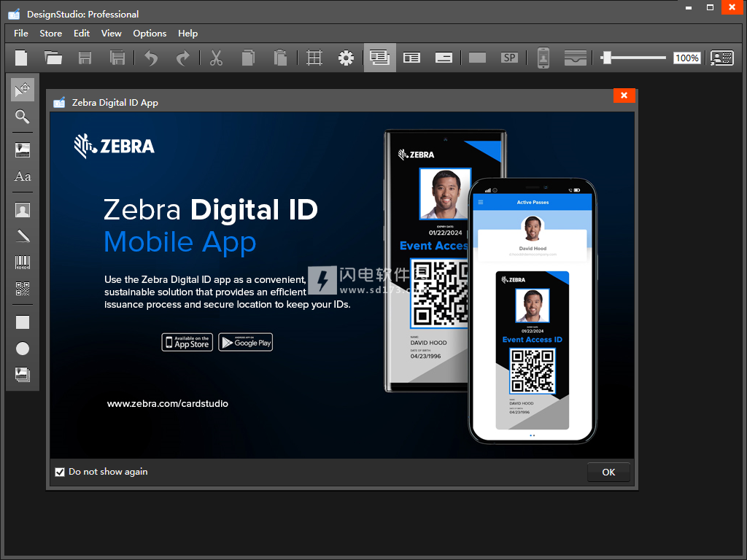This screenshot has width=747, height=560.
Task: Paste from the clipboard
Action: [280, 58]
